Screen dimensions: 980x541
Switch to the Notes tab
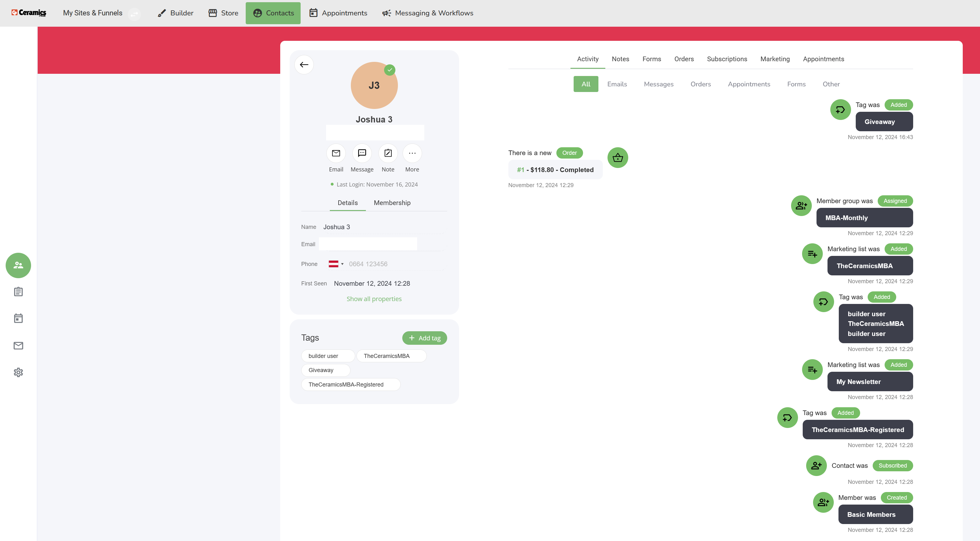(620, 59)
